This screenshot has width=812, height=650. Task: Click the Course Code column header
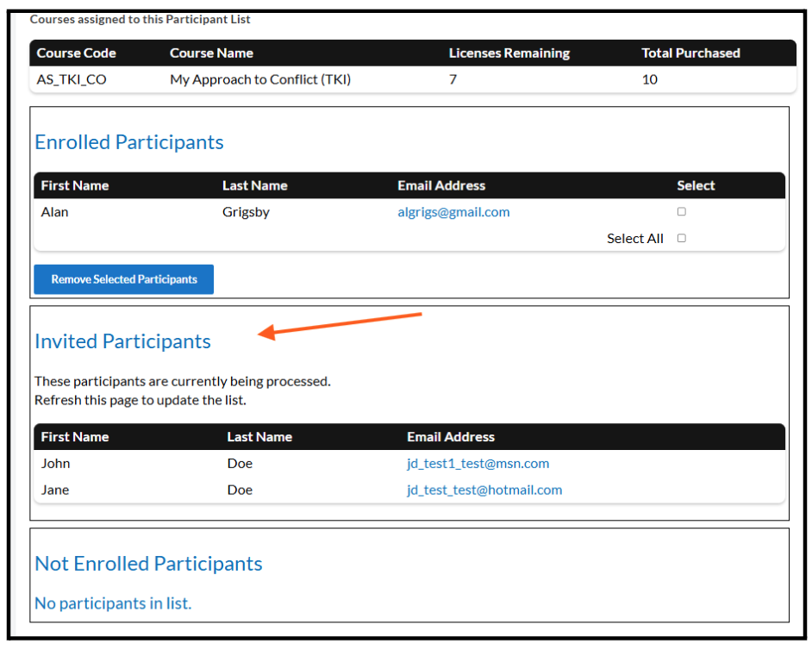[x=76, y=53]
